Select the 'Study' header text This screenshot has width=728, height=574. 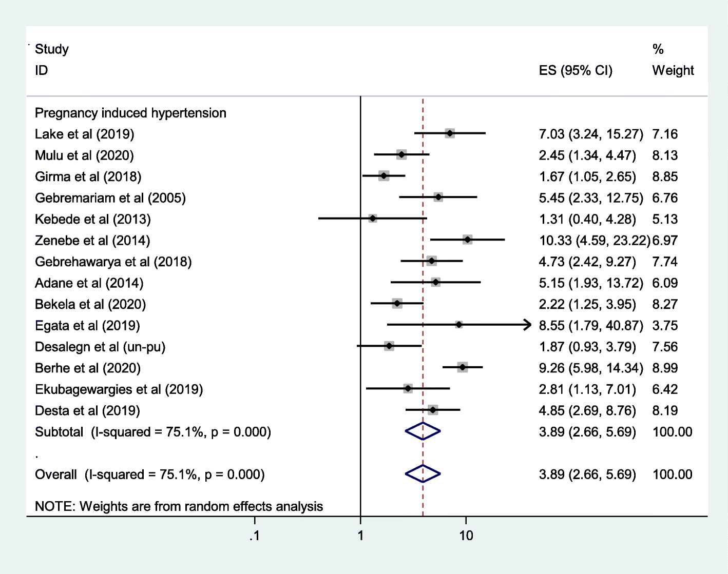(52, 49)
